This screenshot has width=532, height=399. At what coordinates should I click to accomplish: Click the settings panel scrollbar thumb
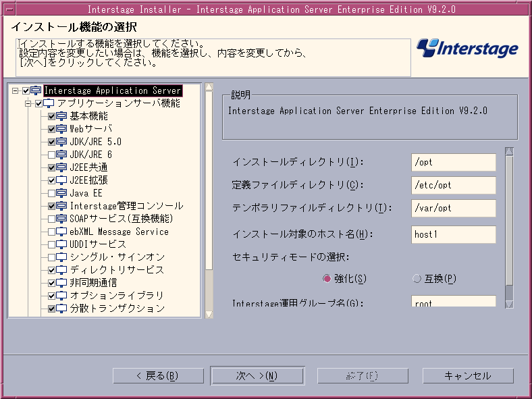point(509,221)
